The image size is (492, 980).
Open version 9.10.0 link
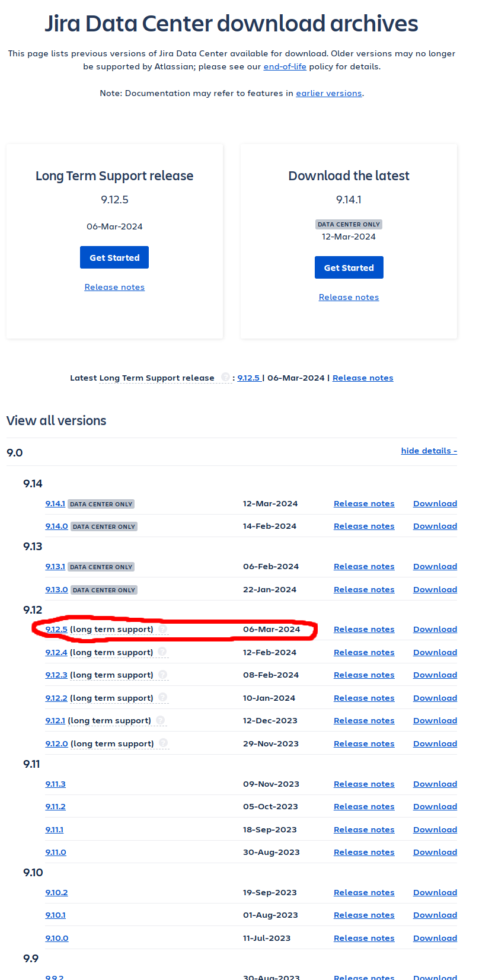[x=57, y=938]
